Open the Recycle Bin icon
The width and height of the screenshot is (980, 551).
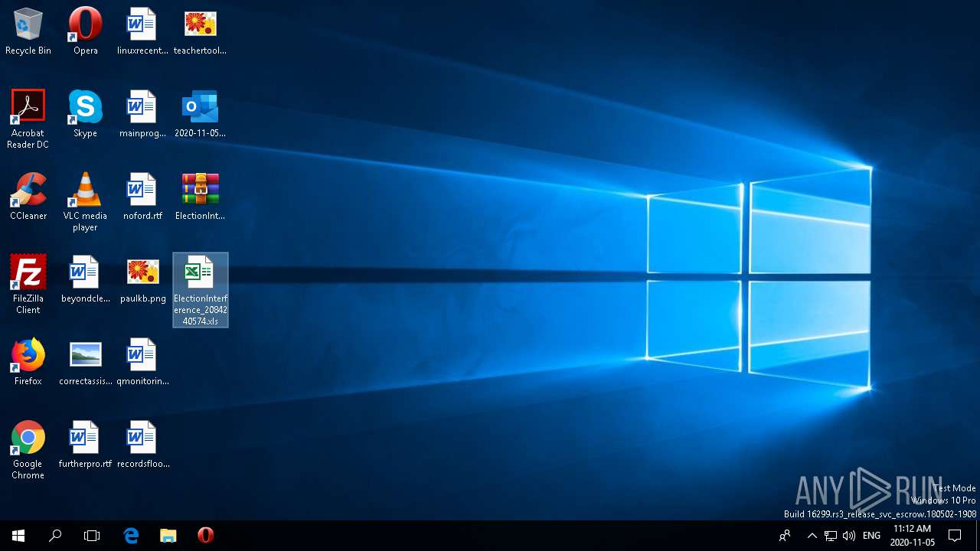coord(28,31)
